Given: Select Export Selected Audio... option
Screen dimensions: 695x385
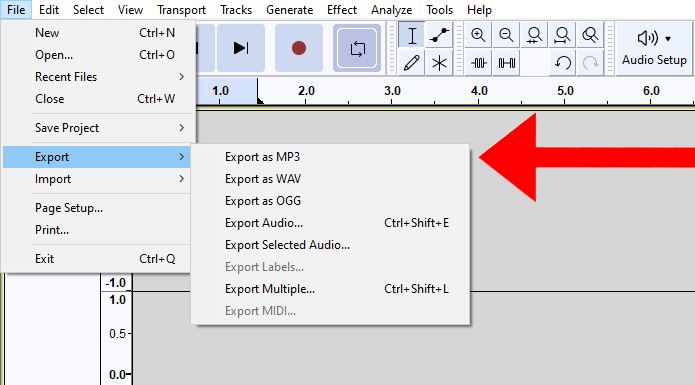Looking at the screenshot, I should point(331,245).
